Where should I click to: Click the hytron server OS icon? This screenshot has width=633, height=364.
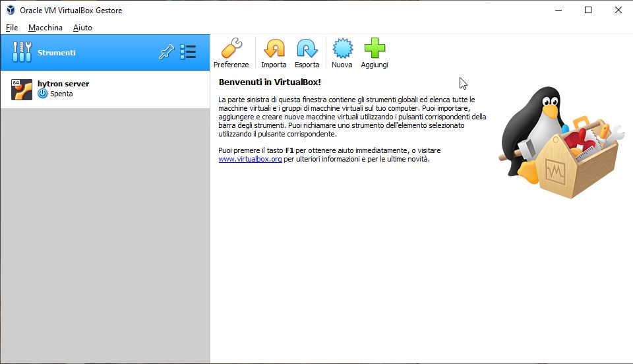click(x=21, y=89)
